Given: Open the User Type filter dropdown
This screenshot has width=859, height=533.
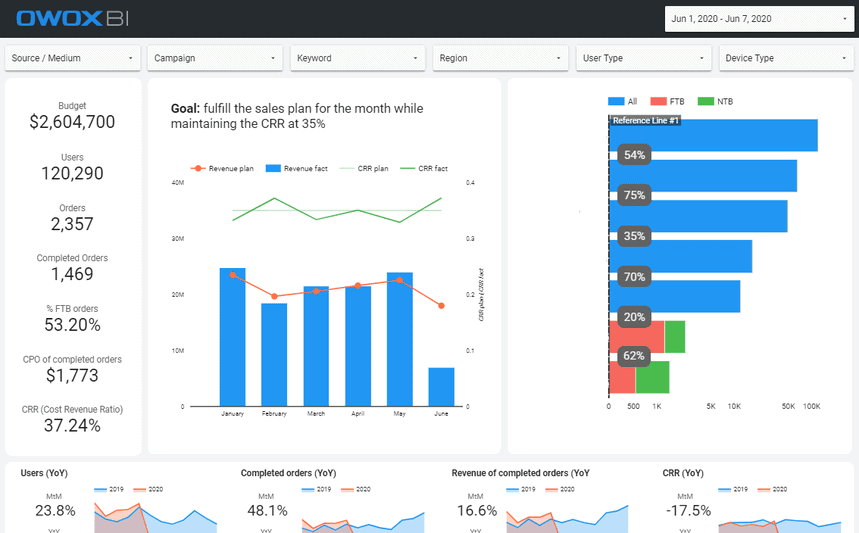Looking at the screenshot, I should point(643,58).
